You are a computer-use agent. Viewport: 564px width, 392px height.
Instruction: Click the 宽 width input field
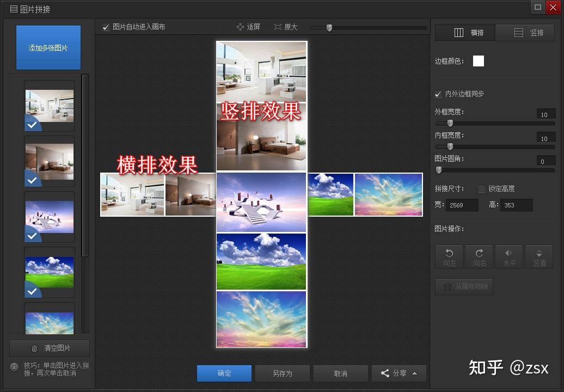[462, 205]
